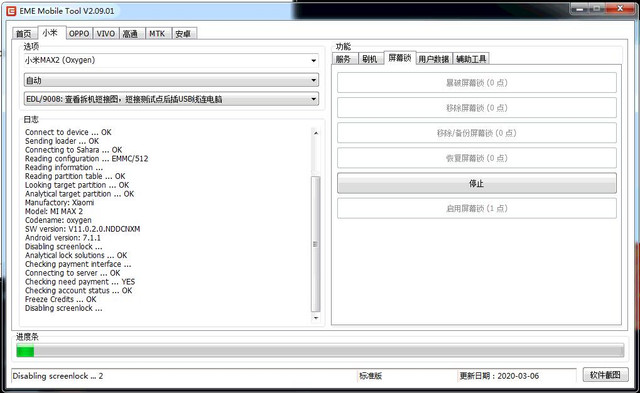Click the log line 'Connecting to server ... OK'
Viewport: 640px width, 393px height.
click(73, 273)
